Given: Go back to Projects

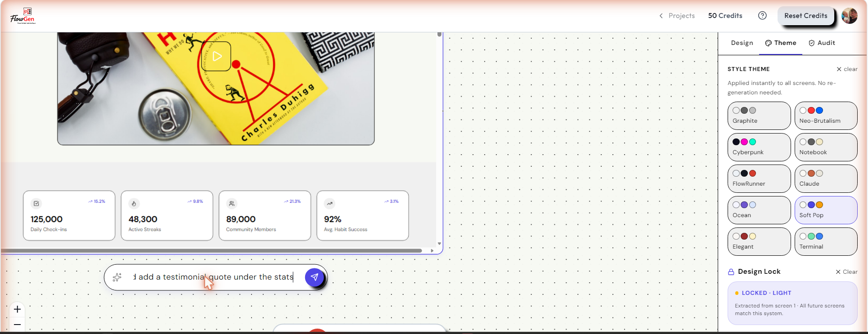Looking at the screenshot, I should 677,16.
